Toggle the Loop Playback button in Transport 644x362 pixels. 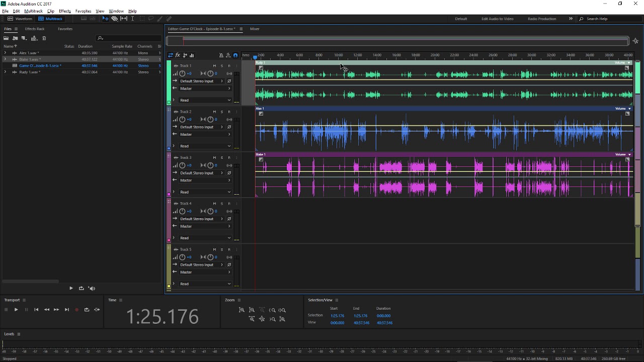click(x=87, y=310)
